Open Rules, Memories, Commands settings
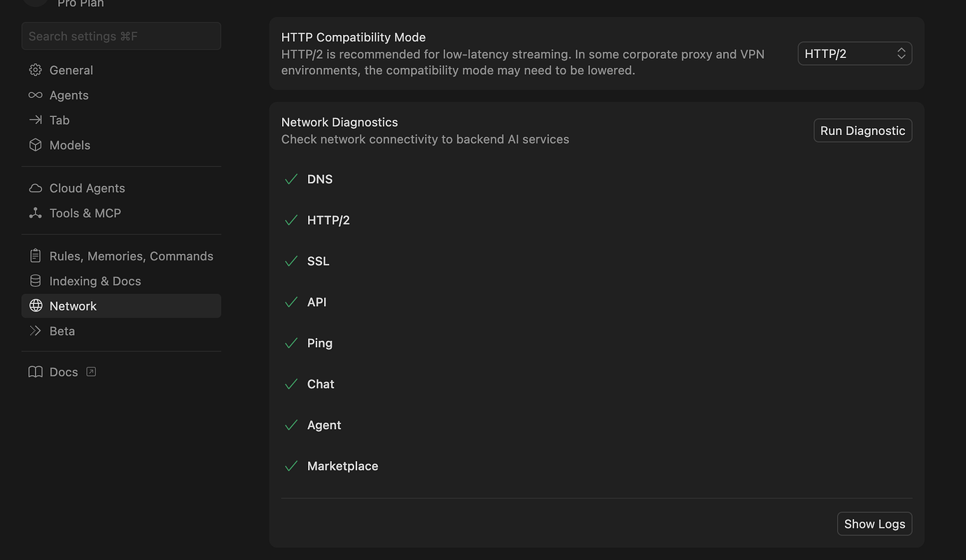Screen dimensions: 966x560 121,255
